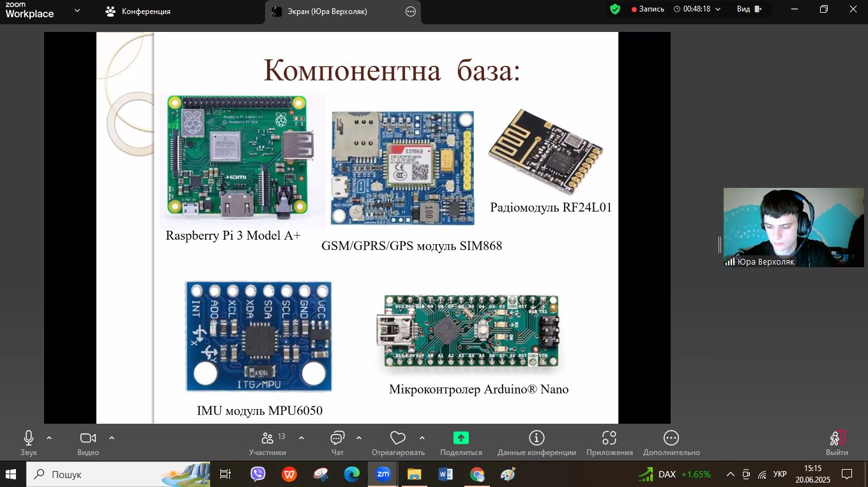
Task: Open Данные конференции info
Action: click(x=537, y=442)
